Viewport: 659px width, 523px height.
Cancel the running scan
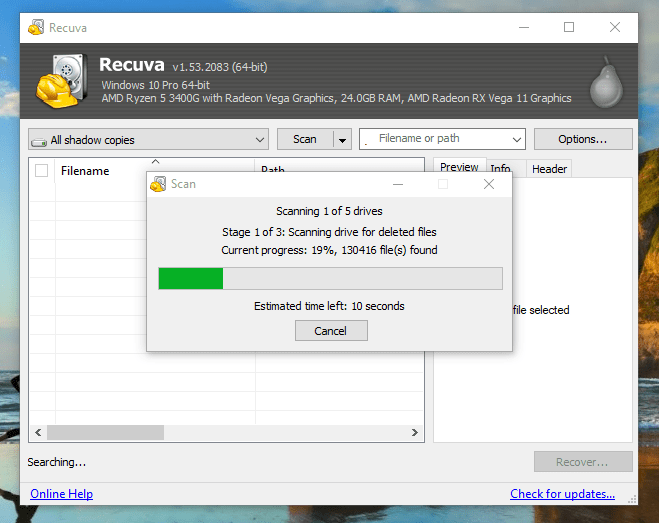click(331, 331)
